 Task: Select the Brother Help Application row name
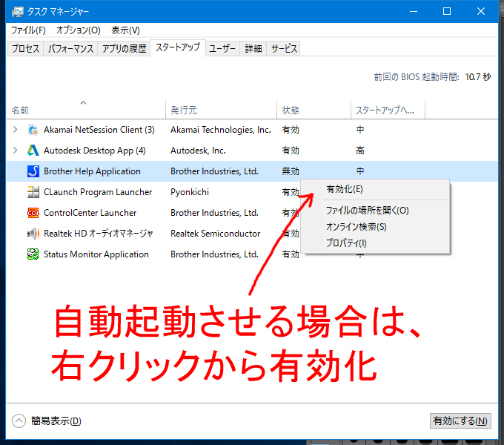tap(92, 171)
